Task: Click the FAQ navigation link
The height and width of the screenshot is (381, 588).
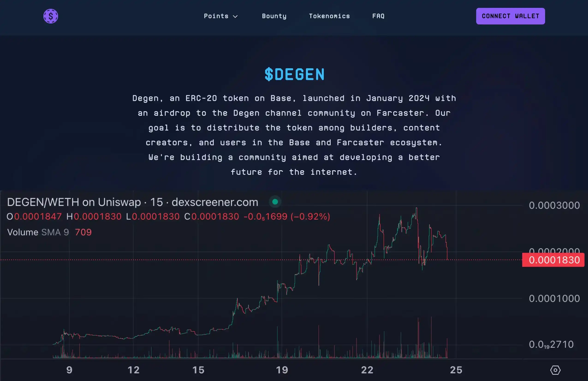Action: tap(378, 16)
